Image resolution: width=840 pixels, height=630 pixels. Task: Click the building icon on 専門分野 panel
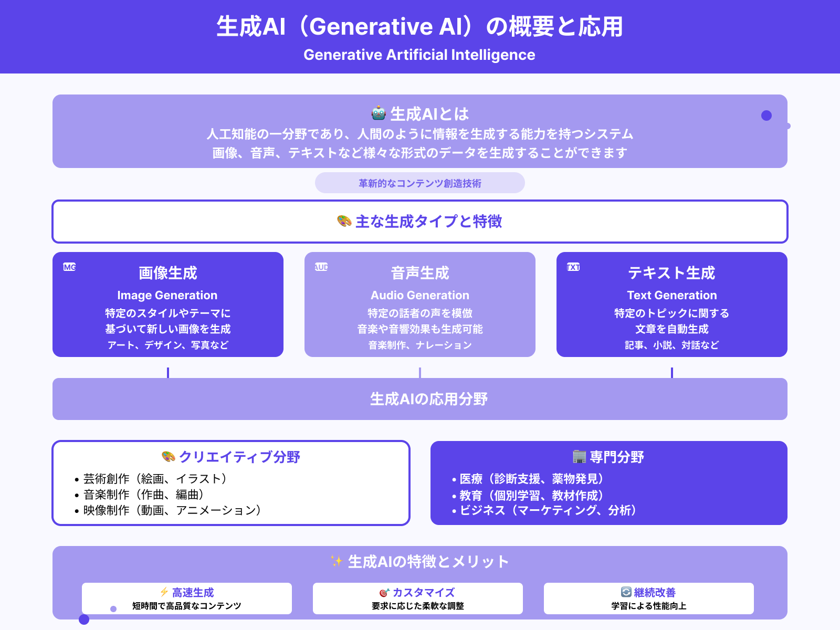579,456
